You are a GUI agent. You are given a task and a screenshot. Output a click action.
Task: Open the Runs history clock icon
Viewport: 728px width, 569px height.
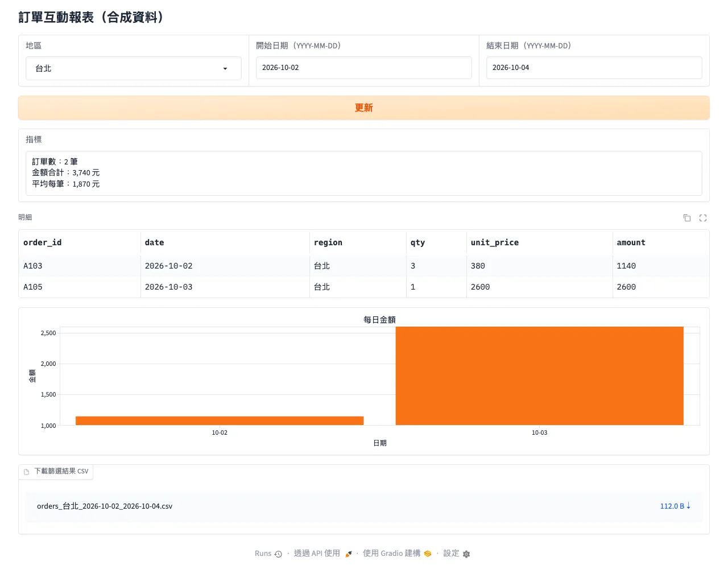pyautogui.click(x=278, y=554)
